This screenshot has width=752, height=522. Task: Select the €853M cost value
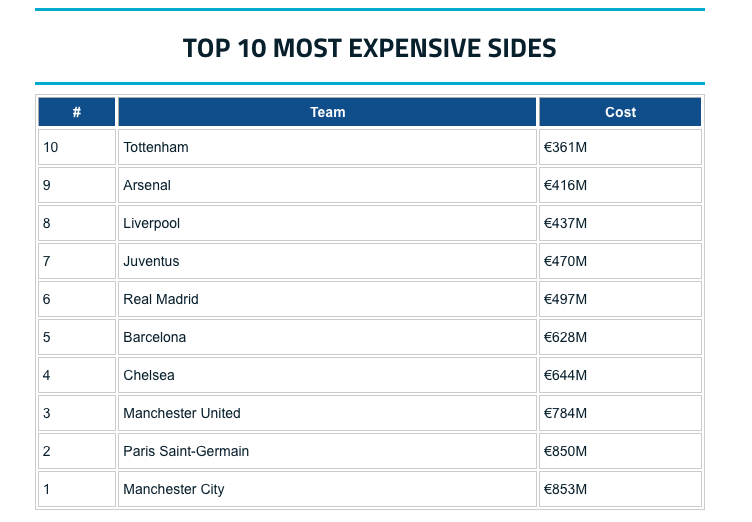point(565,489)
